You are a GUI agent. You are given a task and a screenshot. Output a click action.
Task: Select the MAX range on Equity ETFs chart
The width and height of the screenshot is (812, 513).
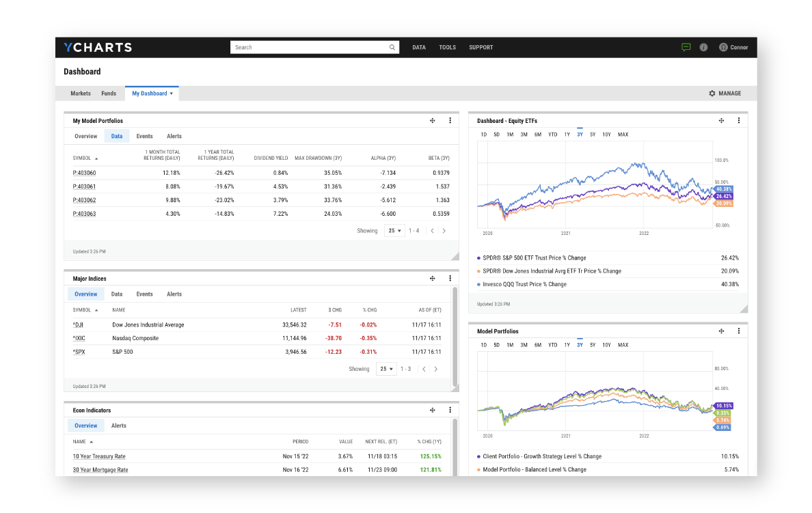622,135
